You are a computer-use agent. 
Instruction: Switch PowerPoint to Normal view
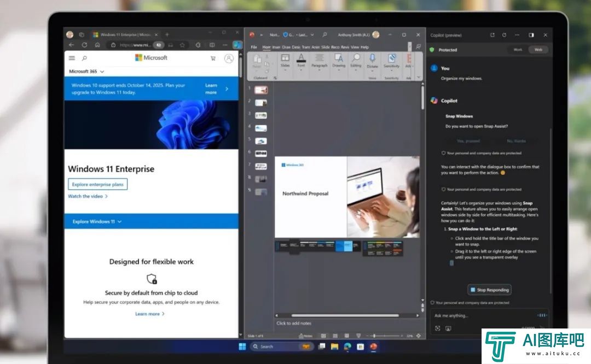[323, 336]
